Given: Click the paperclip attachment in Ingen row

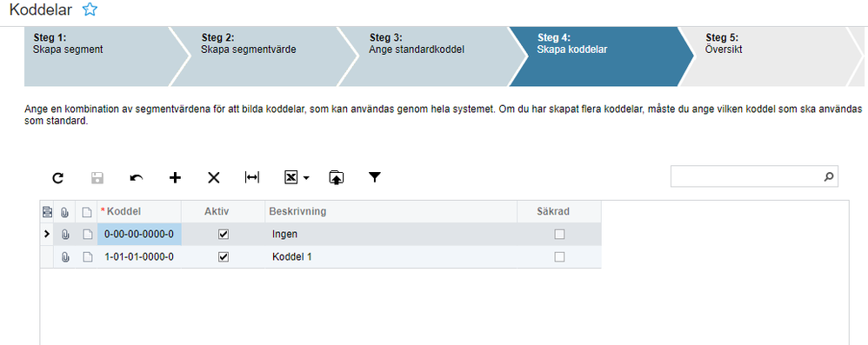Looking at the screenshot, I should coord(64,235).
